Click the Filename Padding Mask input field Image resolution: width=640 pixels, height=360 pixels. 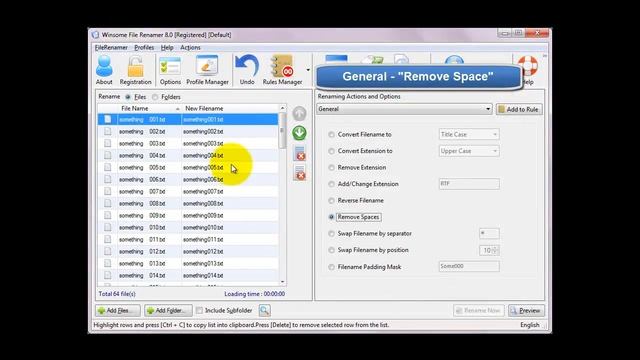click(469, 267)
